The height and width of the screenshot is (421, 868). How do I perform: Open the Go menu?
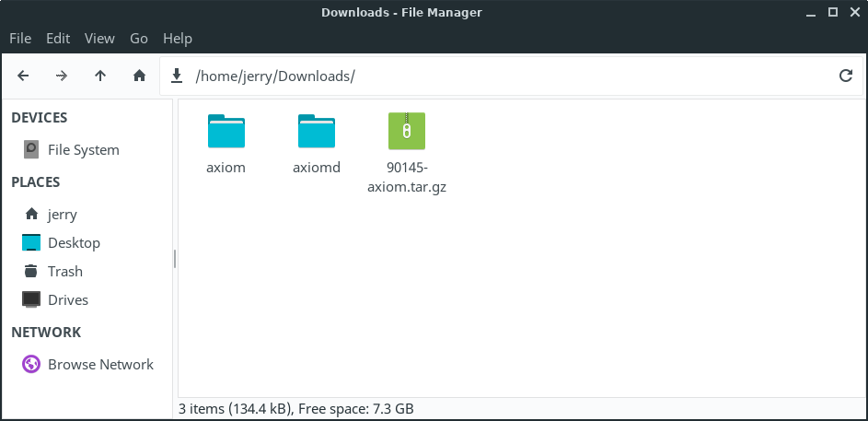[139, 38]
